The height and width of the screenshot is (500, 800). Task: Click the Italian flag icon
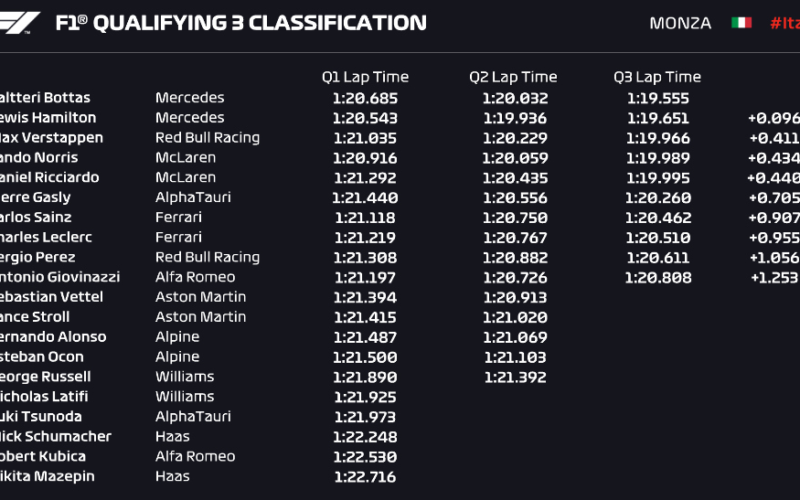(x=741, y=23)
